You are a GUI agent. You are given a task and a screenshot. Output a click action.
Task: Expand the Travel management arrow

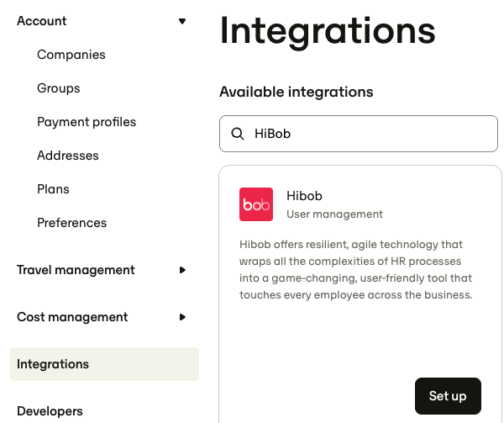tap(182, 270)
